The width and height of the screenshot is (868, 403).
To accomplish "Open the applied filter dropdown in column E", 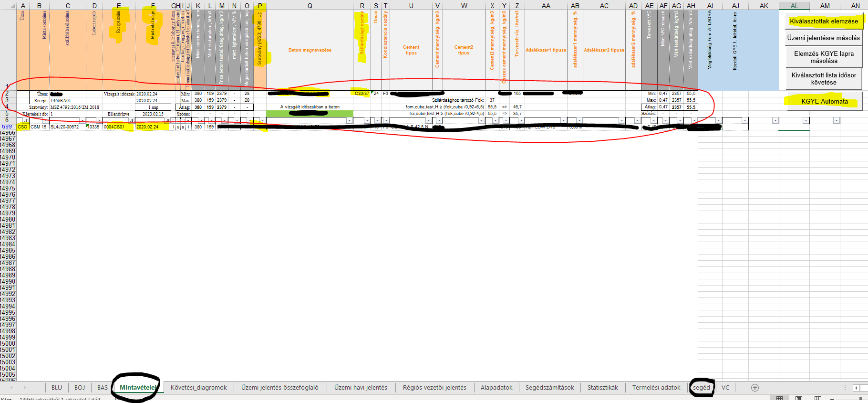I will 132,120.
